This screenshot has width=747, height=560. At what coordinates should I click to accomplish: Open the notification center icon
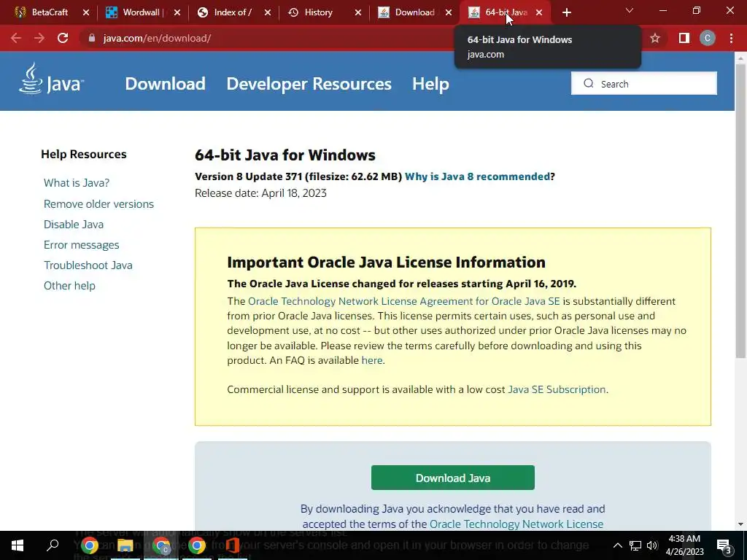click(724, 546)
